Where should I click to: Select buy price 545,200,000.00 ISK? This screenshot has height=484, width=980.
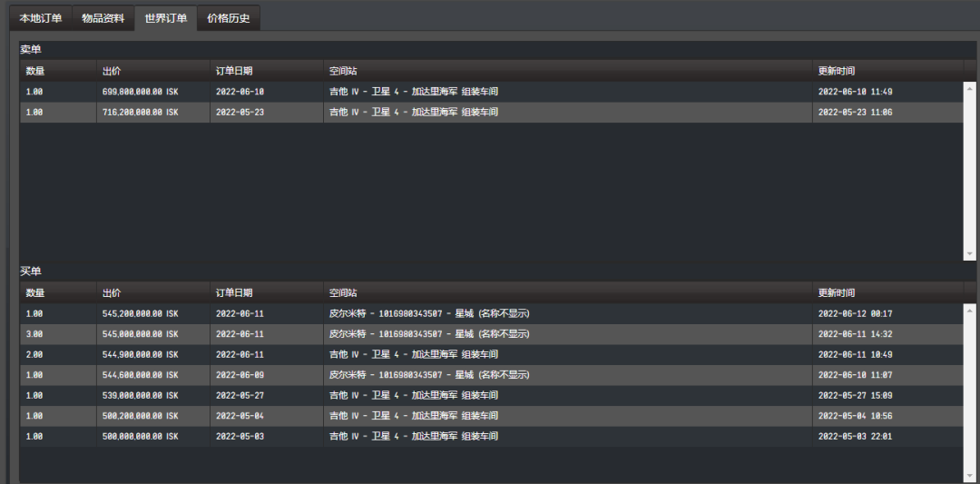coord(140,314)
